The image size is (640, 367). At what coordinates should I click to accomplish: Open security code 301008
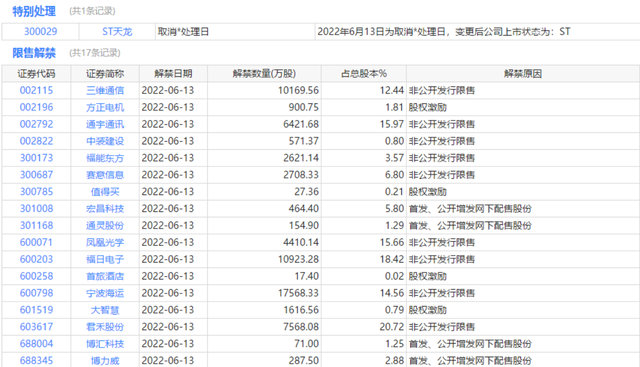tap(36, 209)
